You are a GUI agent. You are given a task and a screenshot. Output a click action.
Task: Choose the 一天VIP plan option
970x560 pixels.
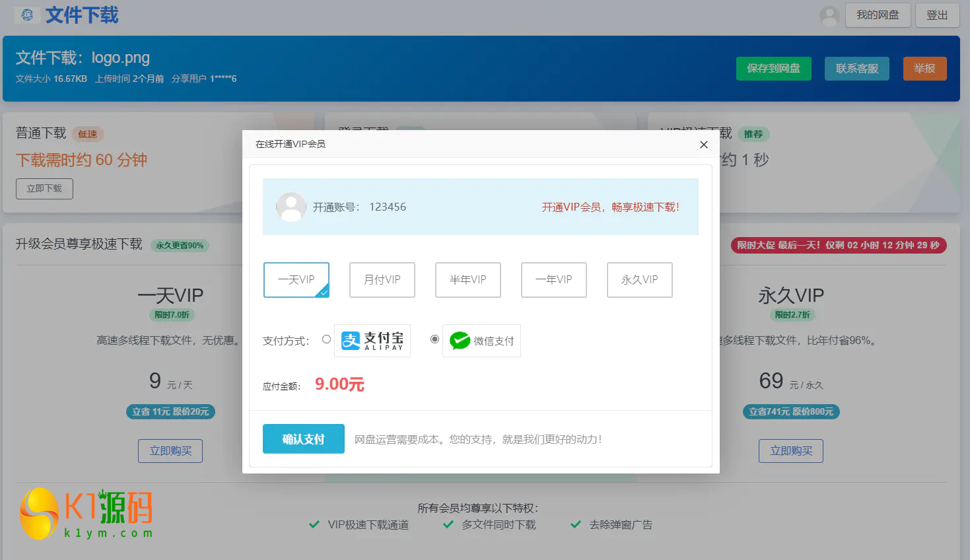point(296,280)
